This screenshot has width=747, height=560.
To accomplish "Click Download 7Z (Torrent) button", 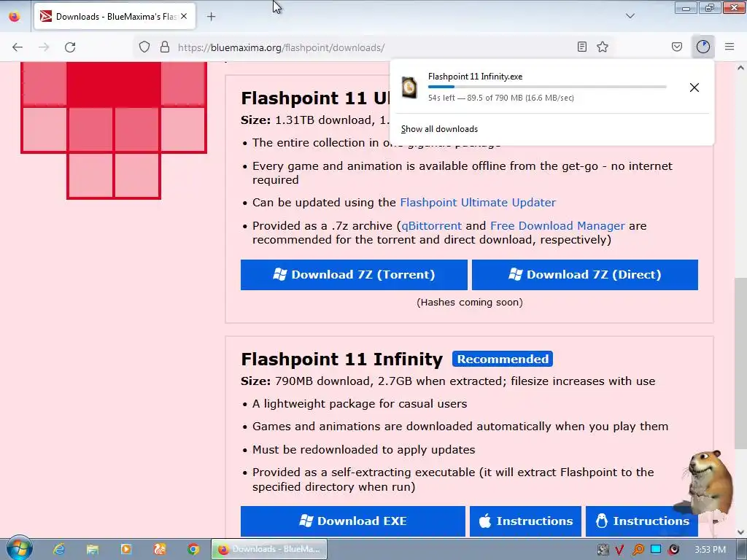I will coord(354,275).
